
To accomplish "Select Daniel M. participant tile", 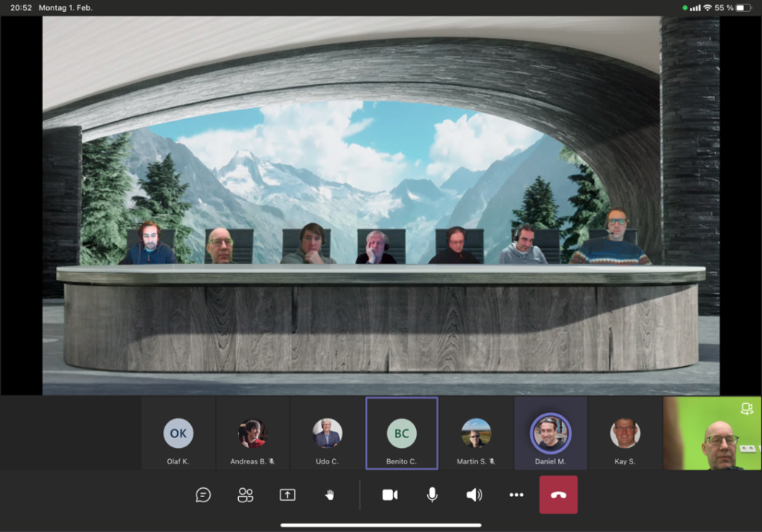I will (x=551, y=433).
